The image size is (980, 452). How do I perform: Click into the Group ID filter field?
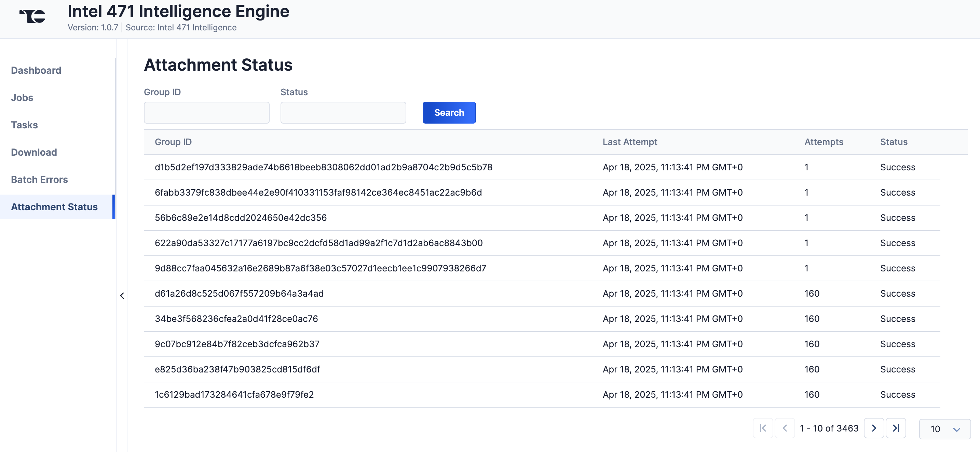tap(207, 113)
